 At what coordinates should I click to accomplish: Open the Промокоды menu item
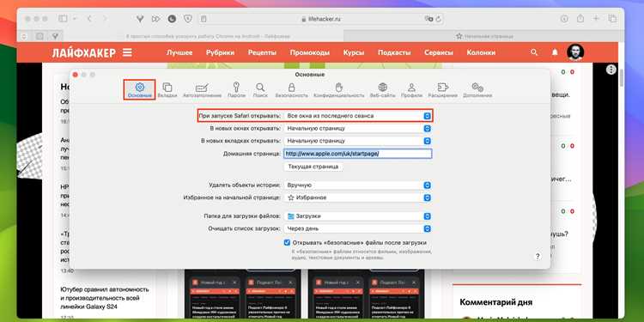310,52
